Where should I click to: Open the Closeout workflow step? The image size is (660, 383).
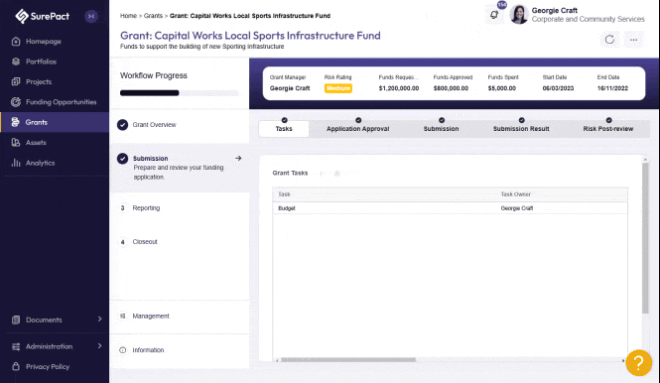[179, 242]
